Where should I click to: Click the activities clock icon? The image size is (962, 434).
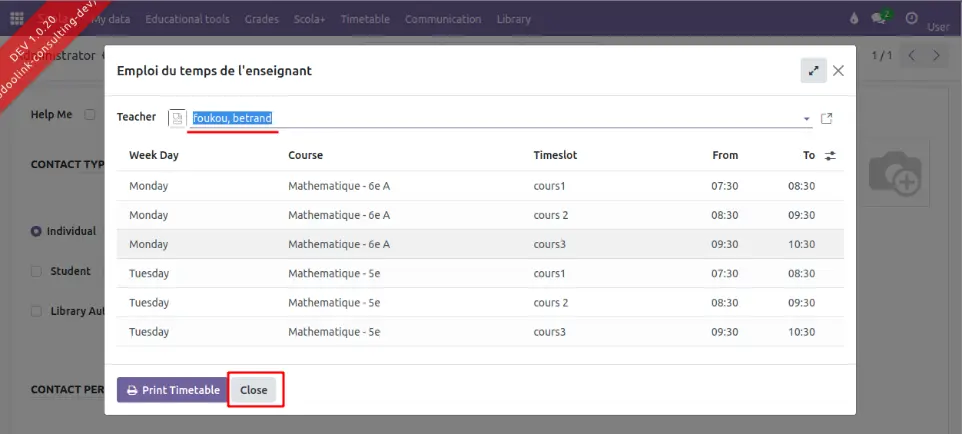tap(911, 19)
